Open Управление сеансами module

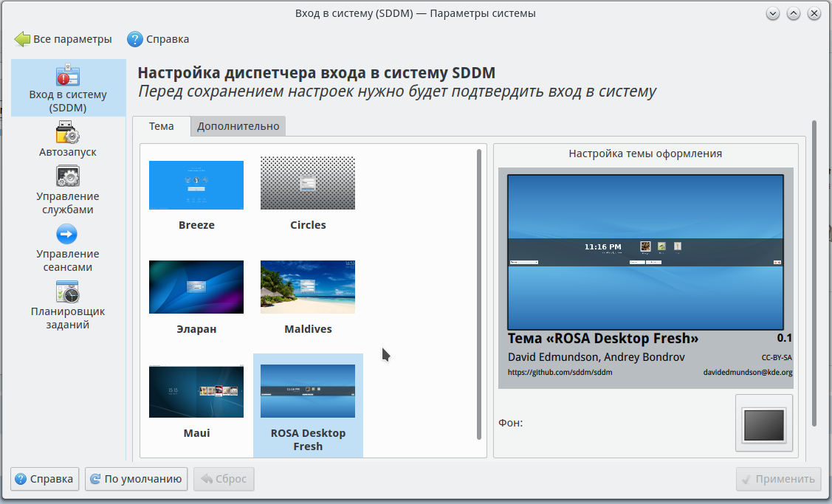[68, 248]
